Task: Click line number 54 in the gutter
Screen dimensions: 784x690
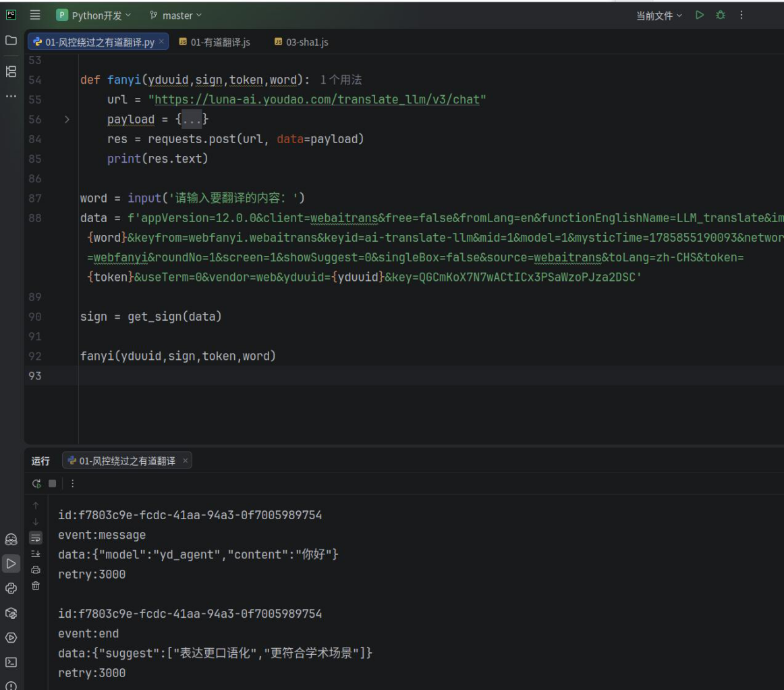Action: point(35,80)
